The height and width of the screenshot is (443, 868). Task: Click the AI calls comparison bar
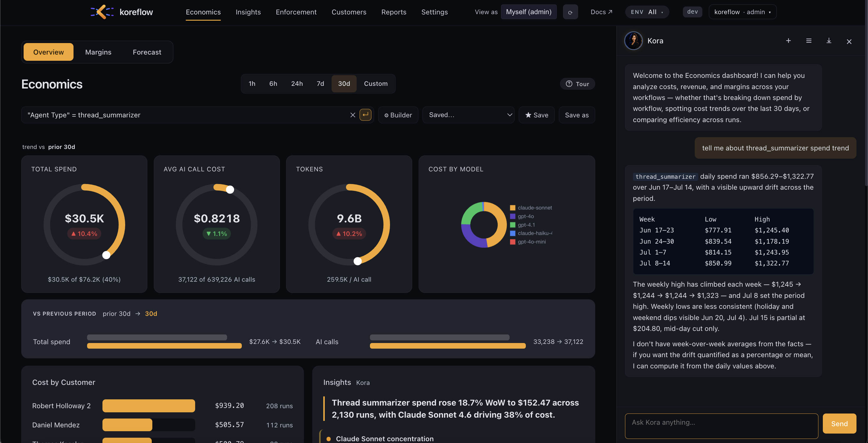click(x=448, y=342)
